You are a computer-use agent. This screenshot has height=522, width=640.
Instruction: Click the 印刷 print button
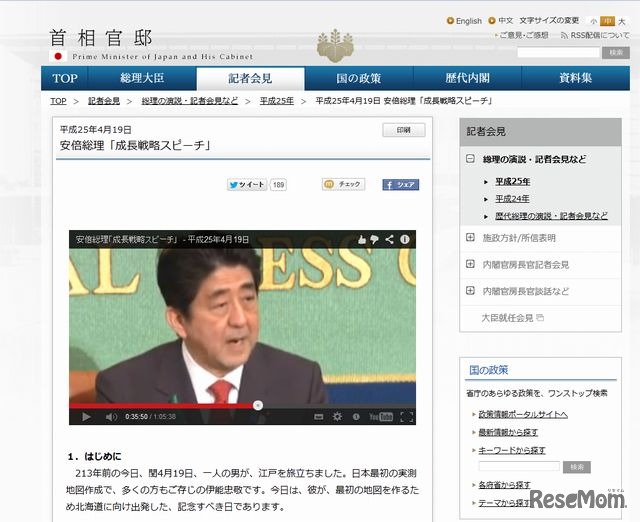click(x=404, y=130)
